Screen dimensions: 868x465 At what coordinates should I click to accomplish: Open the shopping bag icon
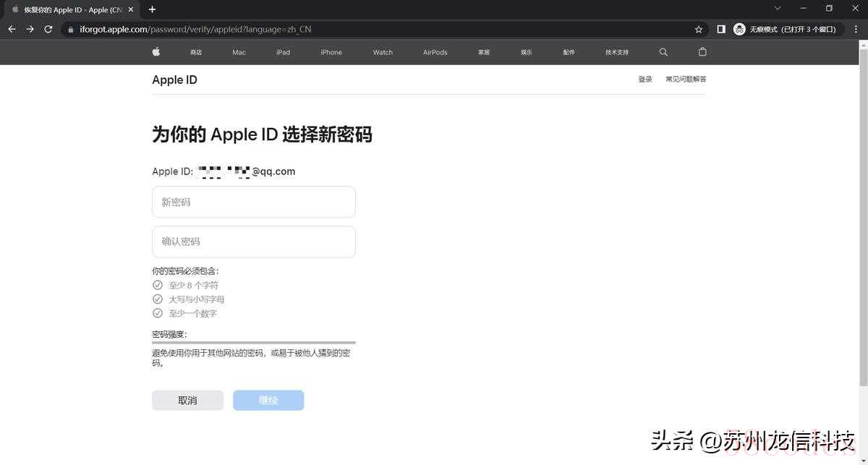pos(702,52)
